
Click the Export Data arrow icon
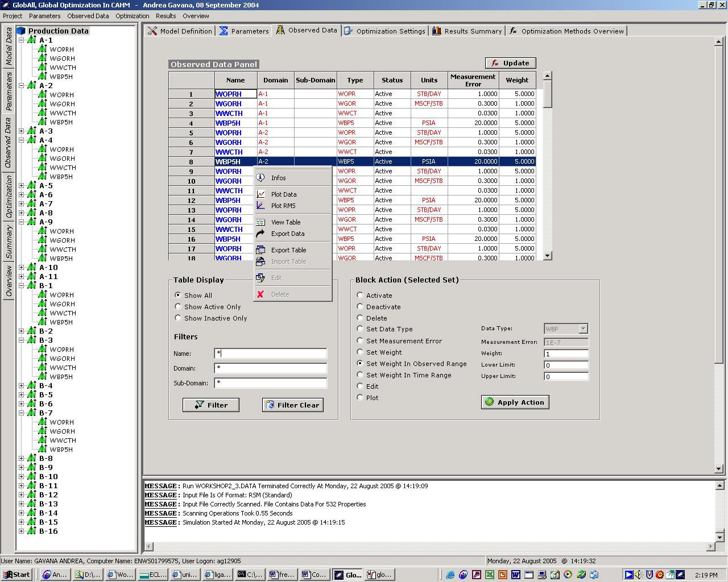(x=260, y=234)
